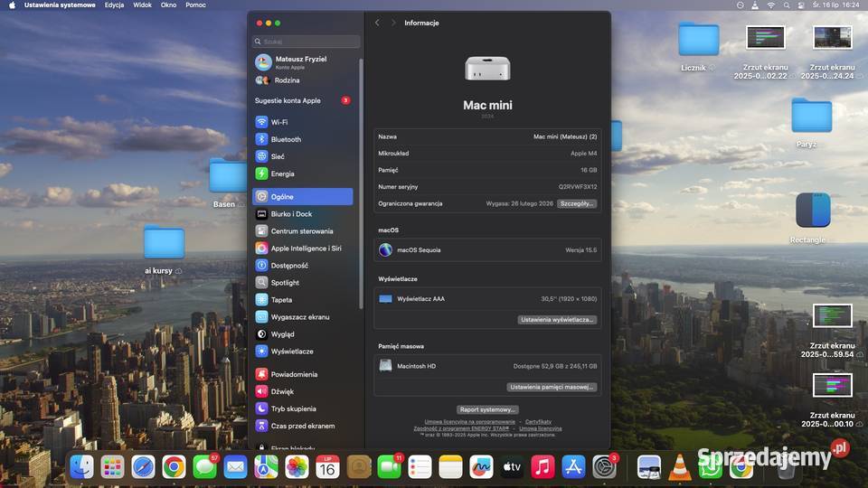Image resolution: width=868 pixels, height=488 pixels.
Task: Open Bluetooth settings in sidebar
Action: click(302, 139)
